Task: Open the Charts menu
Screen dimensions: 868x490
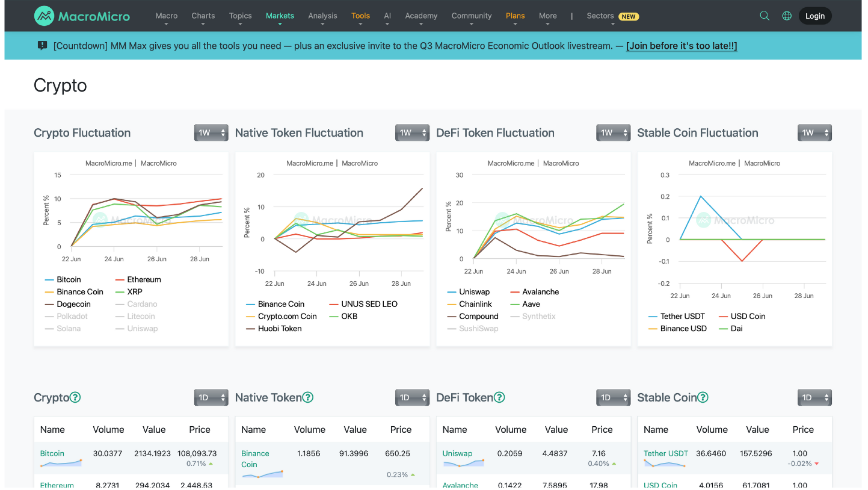Action: click(x=203, y=16)
